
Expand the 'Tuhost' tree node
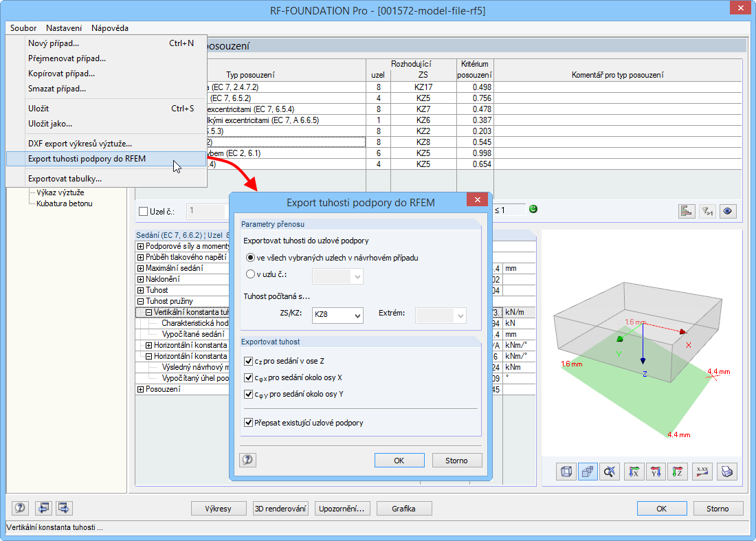click(141, 290)
